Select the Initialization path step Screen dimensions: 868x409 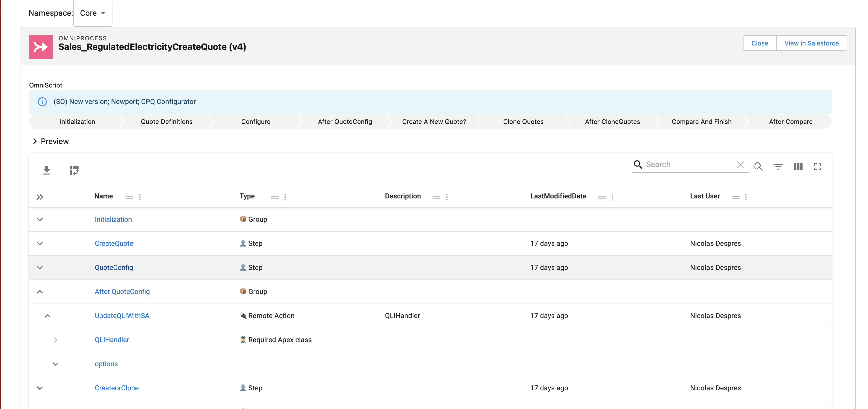[77, 121]
